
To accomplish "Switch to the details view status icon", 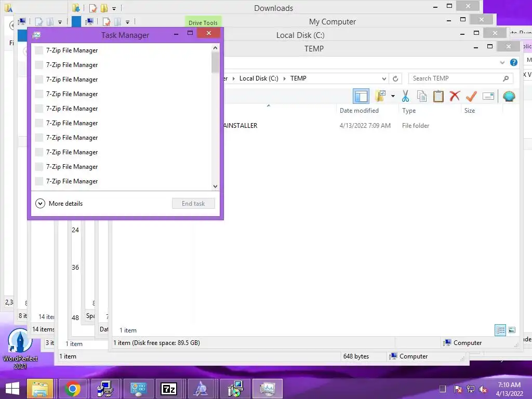I will coord(500,330).
